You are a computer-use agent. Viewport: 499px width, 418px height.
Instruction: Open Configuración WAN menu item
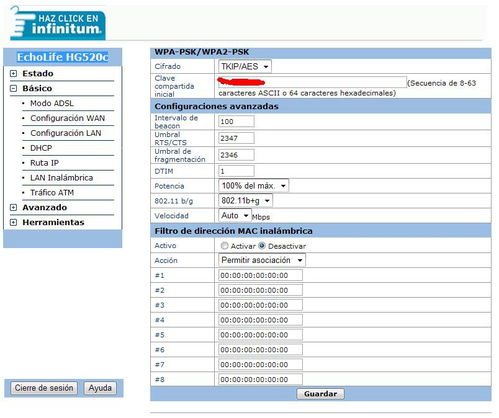(x=68, y=118)
